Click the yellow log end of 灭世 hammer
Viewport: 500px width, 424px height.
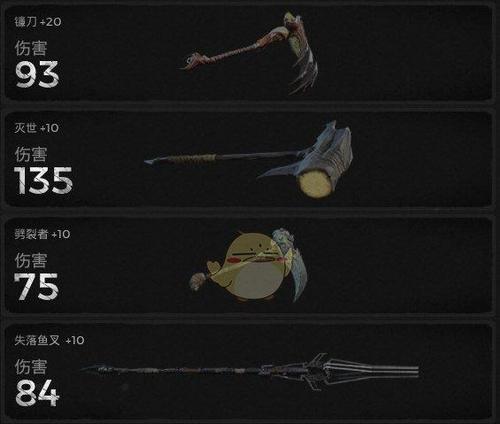(x=315, y=183)
